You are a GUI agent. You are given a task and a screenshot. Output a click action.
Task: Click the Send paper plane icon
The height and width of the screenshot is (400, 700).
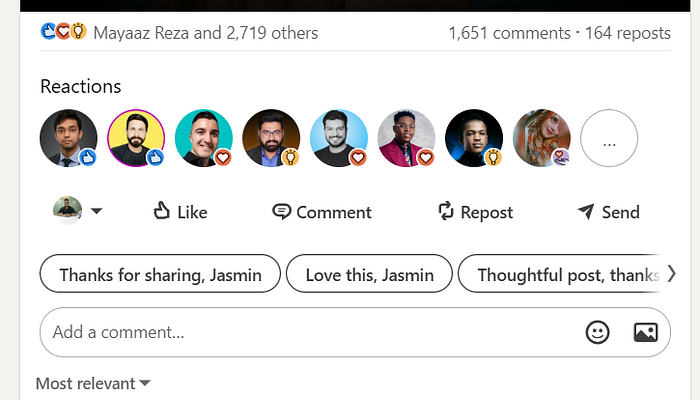(x=586, y=212)
